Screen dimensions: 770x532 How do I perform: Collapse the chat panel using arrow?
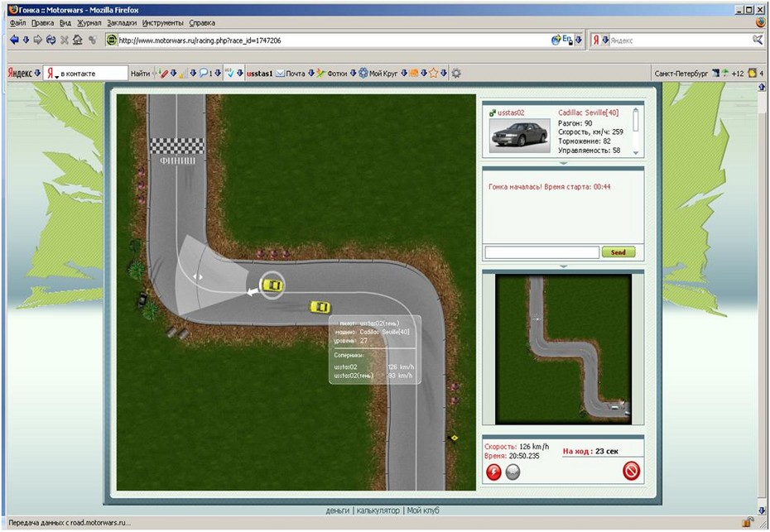pyautogui.click(x=563, y=266)
